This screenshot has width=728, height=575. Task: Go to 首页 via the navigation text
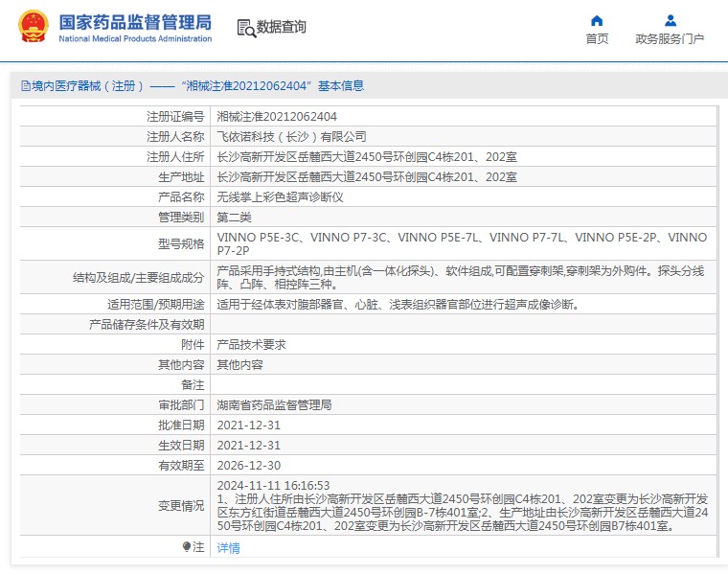(x=597, y=39)
